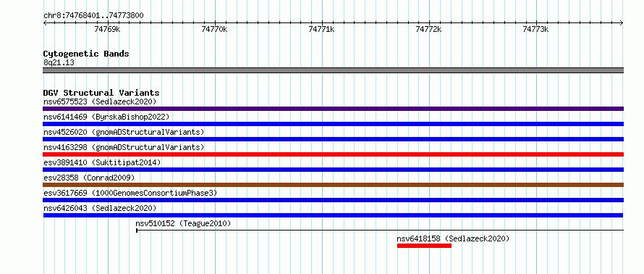Open the nsv6141469 (ByrskaBishop2022) label
This screenshot has height=274, width=644.
[106, 117]
